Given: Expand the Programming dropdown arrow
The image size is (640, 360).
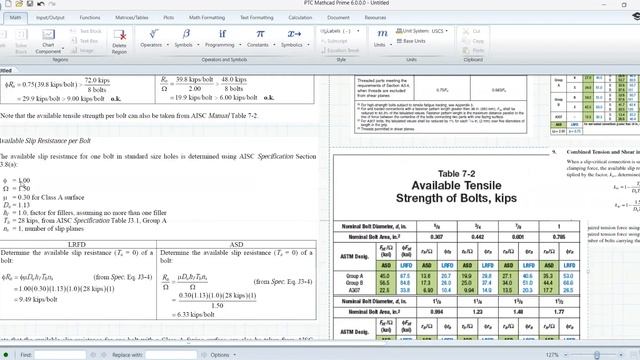Looking at the screenshot, I should (x=240, y=45).
